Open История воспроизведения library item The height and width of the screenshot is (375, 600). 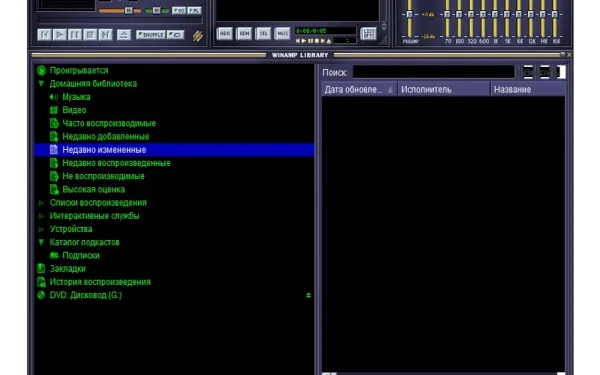[x=100, y=282]
